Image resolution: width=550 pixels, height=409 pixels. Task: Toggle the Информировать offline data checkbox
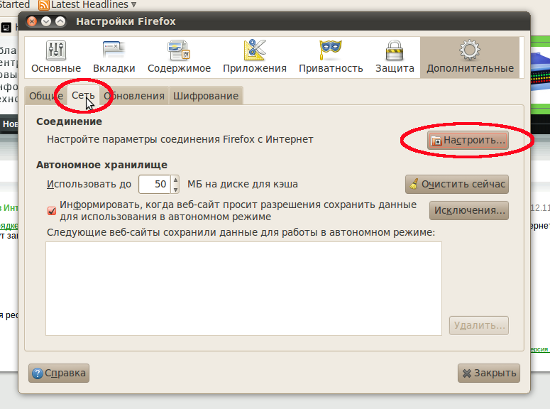point(52,210)
